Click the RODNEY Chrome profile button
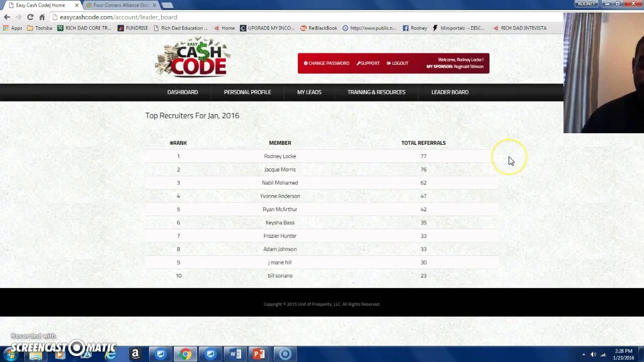The image size is (644, 362). click(587, 4)
